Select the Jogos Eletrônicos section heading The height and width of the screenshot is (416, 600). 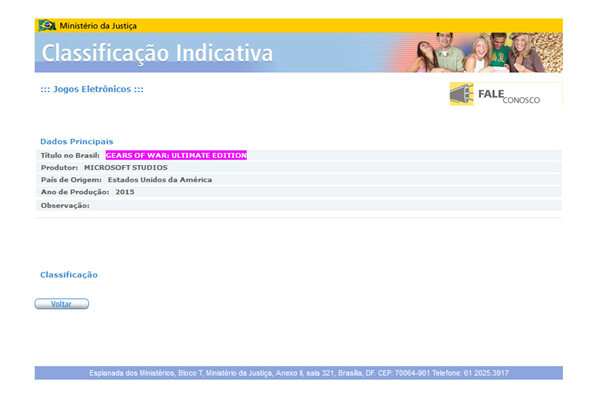92,89
